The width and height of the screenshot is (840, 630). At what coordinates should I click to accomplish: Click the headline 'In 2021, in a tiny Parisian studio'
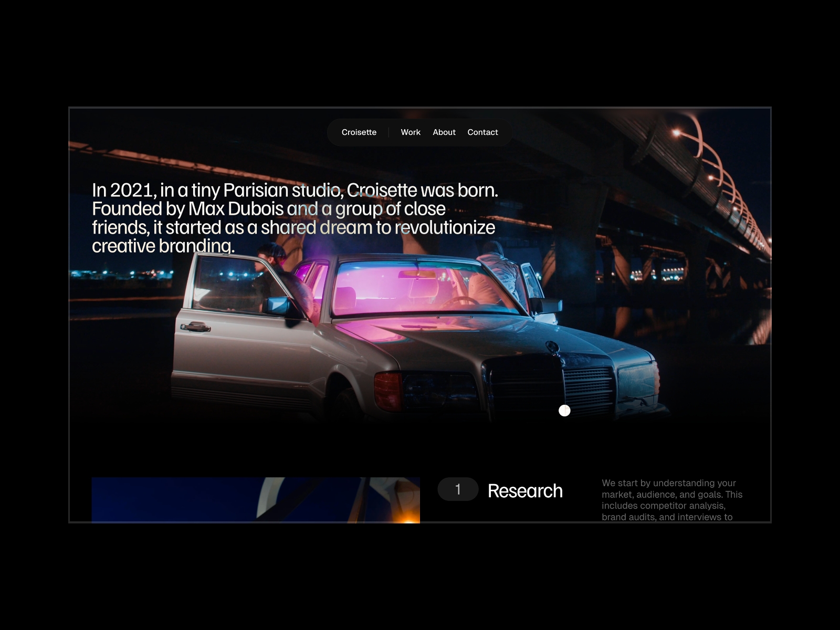click(x=295, y=218)
